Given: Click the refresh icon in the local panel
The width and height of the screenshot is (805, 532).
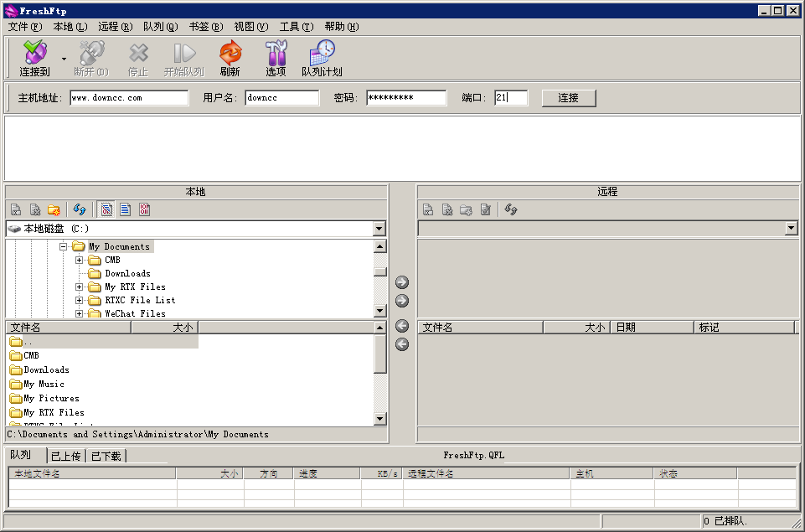Looking at the screenshot, I should coord(78,209).
